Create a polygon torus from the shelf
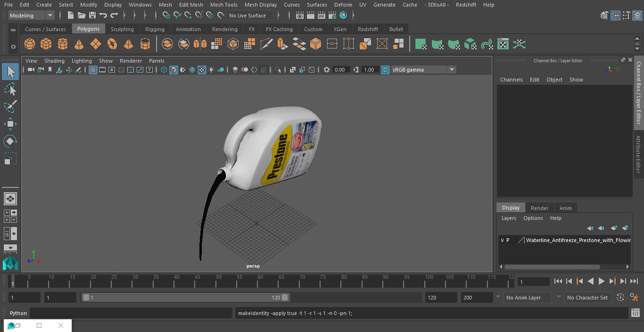Screen dimensions: 644x332 click(x=112, y=44)
